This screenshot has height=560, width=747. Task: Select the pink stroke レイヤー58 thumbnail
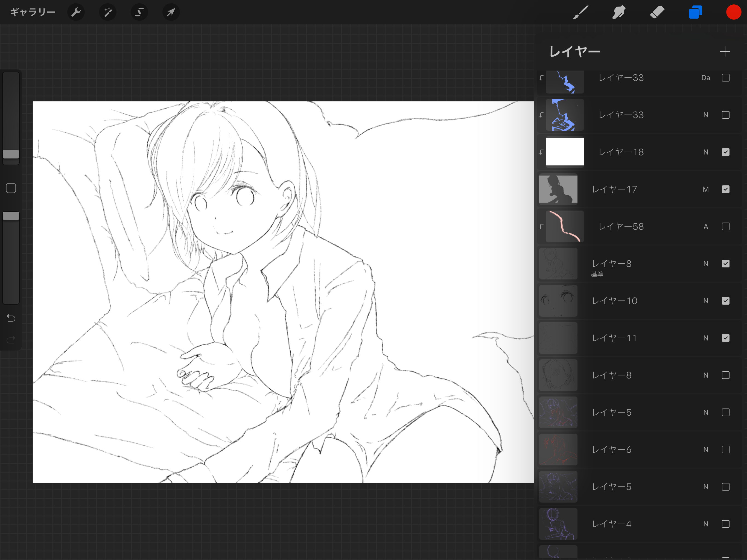565,226
